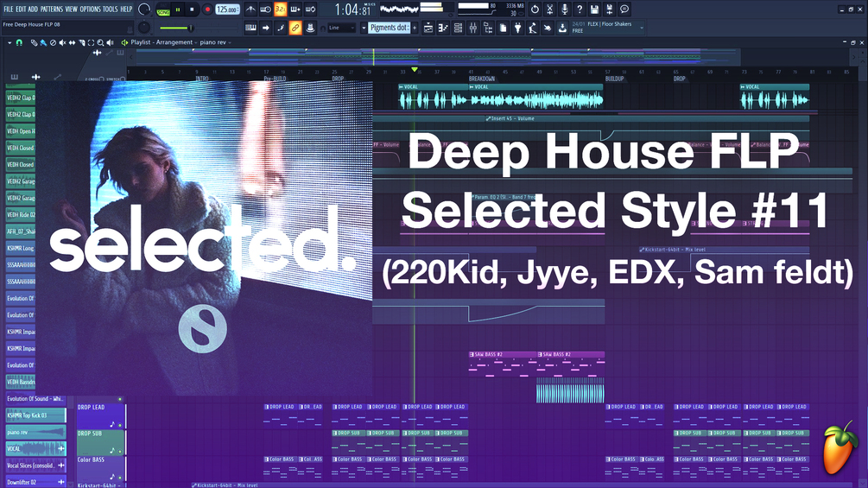
Task: Open the EDIT menu
Action: (x=21, y=10)
